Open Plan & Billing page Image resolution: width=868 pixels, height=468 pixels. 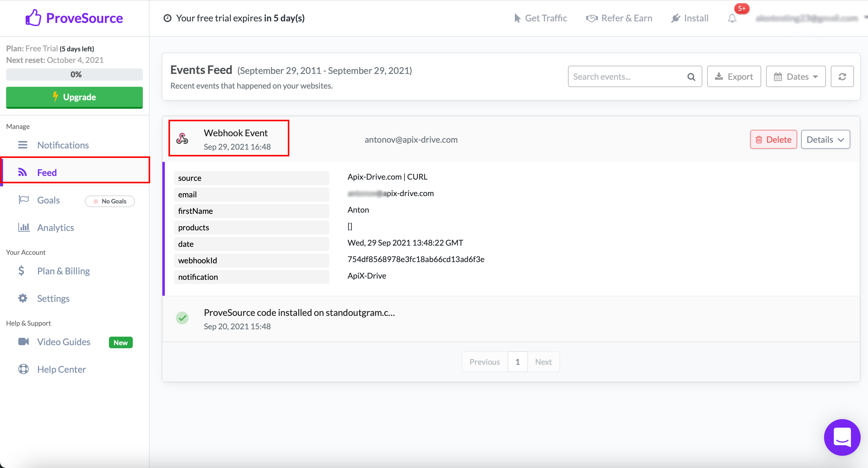pos(64,271)
